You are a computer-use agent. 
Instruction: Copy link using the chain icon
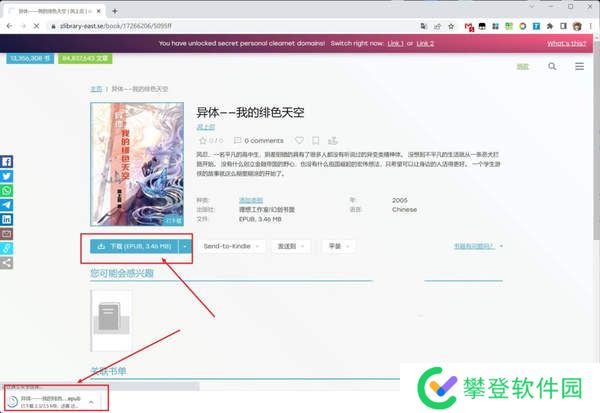tap(7, 248)
